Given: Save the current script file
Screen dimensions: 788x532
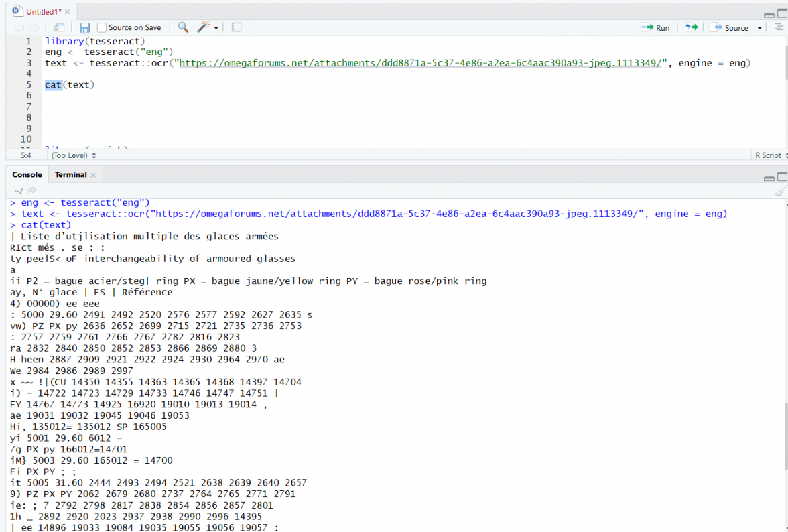Looking at the screenshot, I should (x=84, y=27).
